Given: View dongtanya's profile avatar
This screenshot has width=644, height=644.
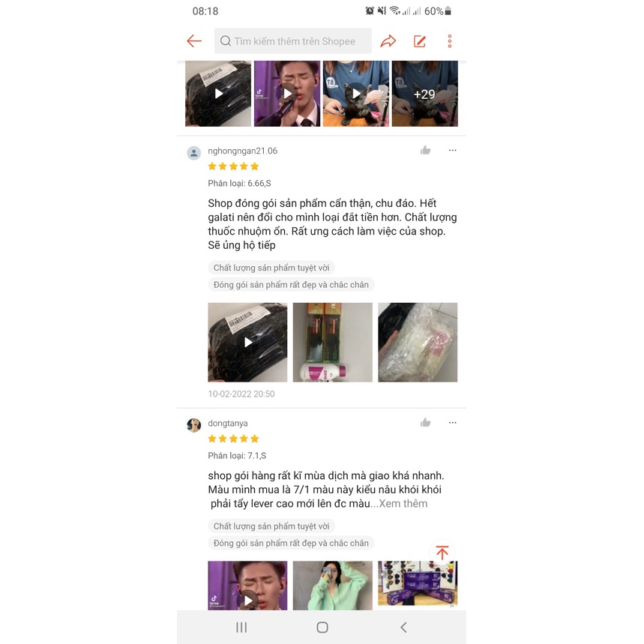Looking at the screenshot, I should 194,425.
